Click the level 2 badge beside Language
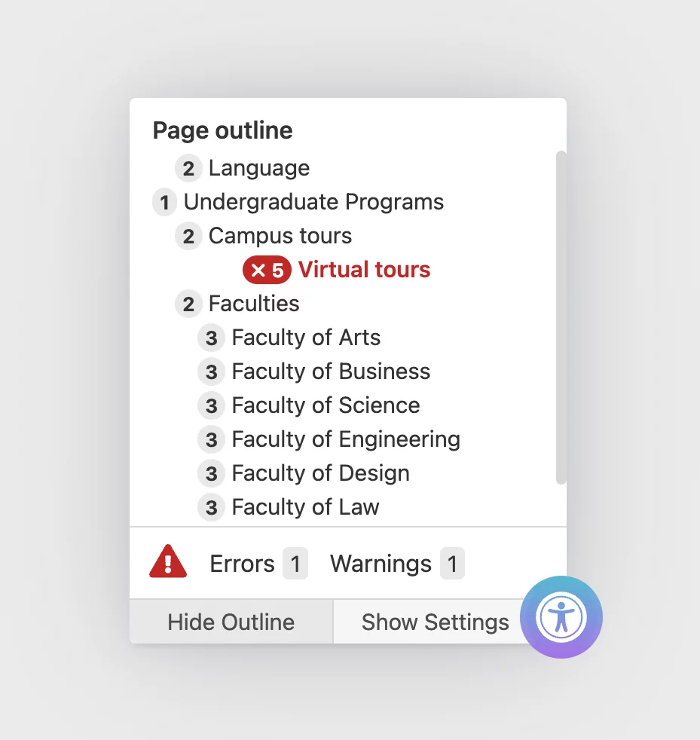The height and width of the screenshot is (740, 700). click(188, 169)
